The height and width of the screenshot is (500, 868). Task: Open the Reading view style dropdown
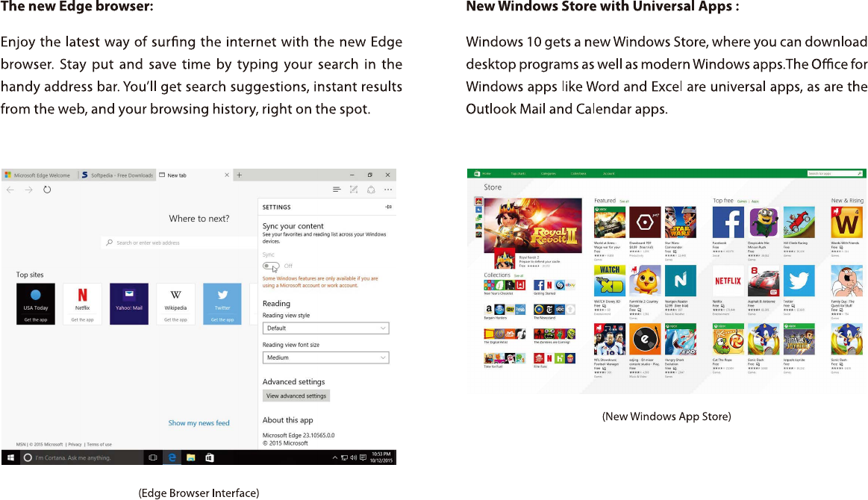325,328
